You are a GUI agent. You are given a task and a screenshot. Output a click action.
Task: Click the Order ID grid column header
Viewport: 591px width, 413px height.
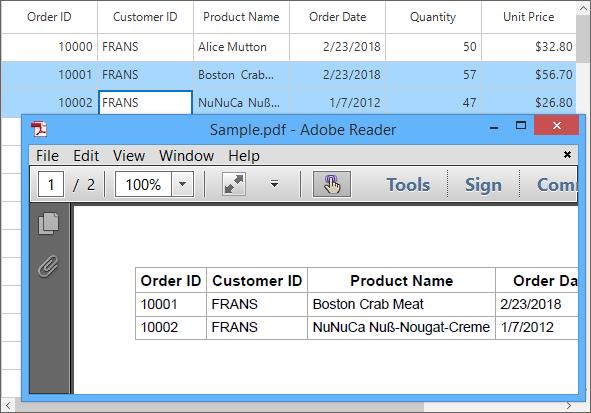click(49, 17)
